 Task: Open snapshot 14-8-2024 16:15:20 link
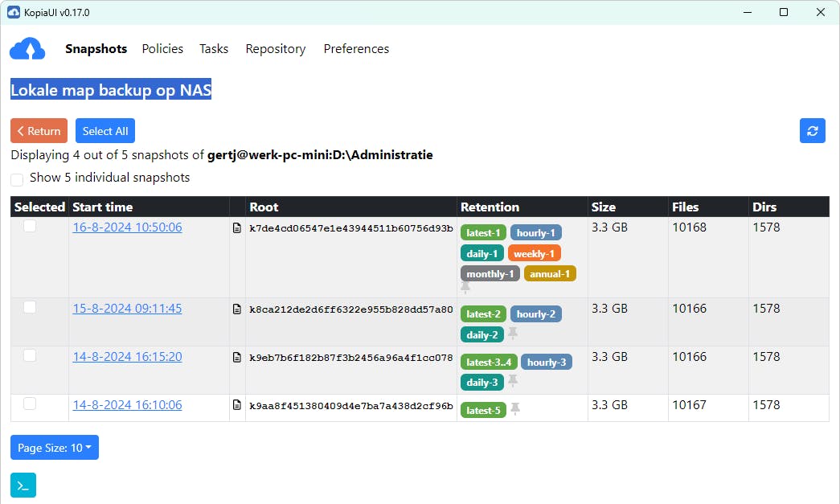(127, 357)
